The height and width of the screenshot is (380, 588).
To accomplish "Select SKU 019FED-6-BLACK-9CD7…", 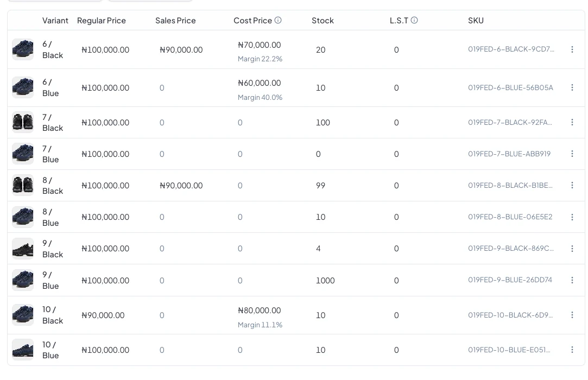I will 511,49.
